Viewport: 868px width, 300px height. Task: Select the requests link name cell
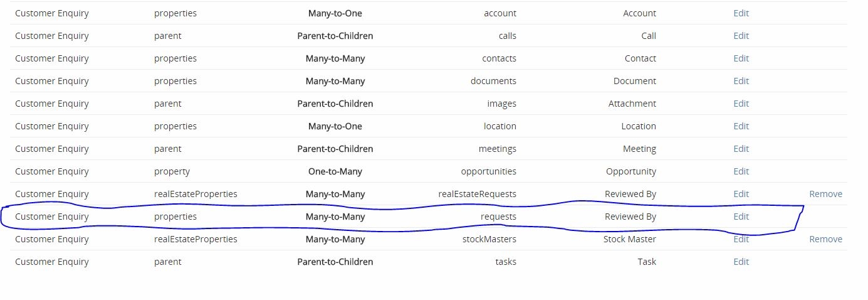point(499,217)
